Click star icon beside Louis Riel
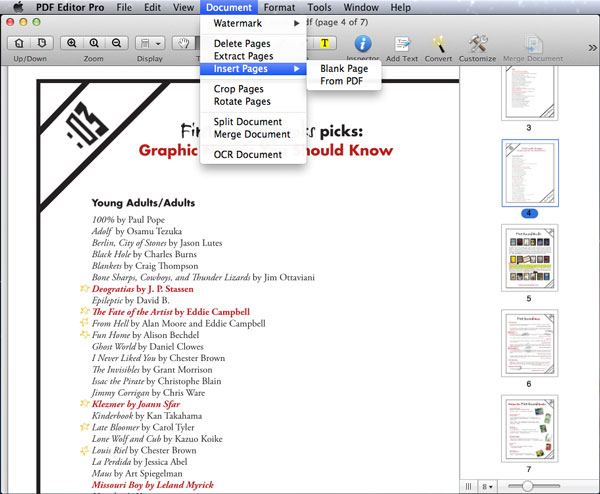This screenshot has height=494, width=600. coord(85,450)
